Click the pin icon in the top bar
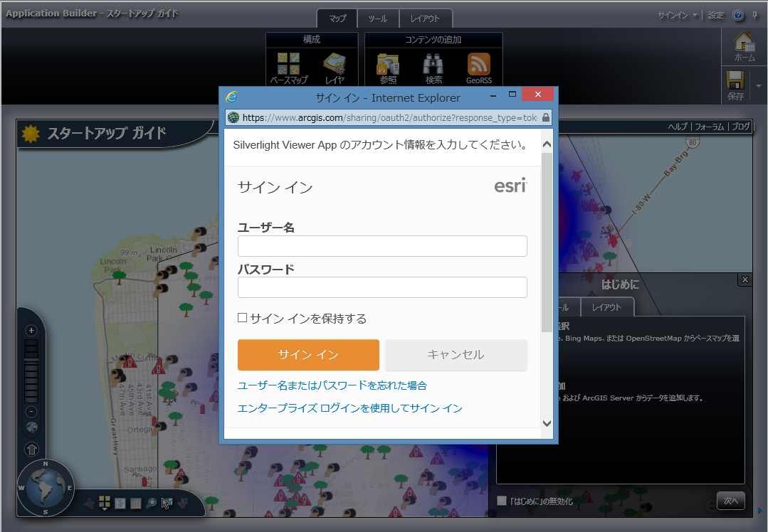The image size is (768, 532). 754,15
